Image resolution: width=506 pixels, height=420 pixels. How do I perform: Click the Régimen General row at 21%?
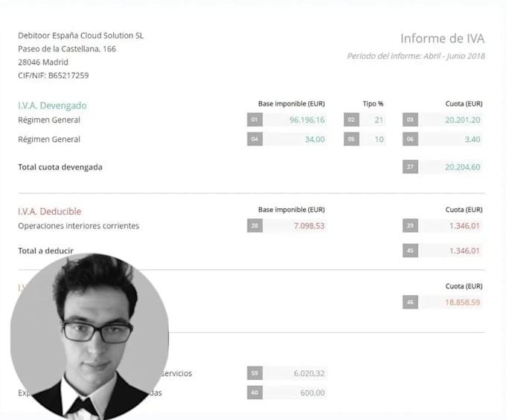[x=49, y=120]
